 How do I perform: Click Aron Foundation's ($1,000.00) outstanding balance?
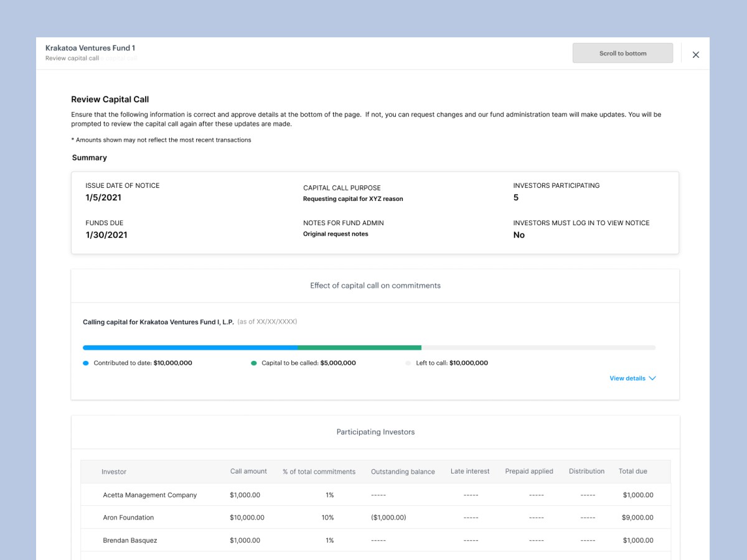(388, 518)
